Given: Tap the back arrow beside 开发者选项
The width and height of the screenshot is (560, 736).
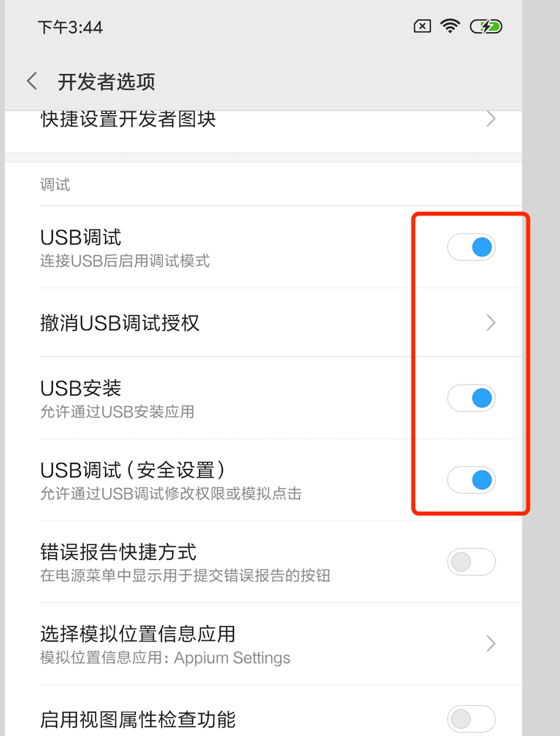Looking at the screenshot, I should click(x=32, y=81).
